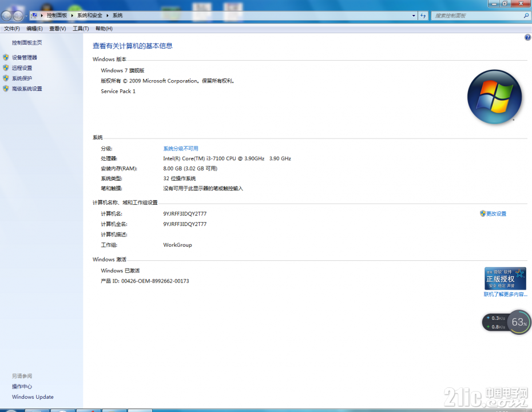The width and height of the screenshot is (532, 412).
Task: Open 高级系统设置 link
Action: (x=27, y=89)
